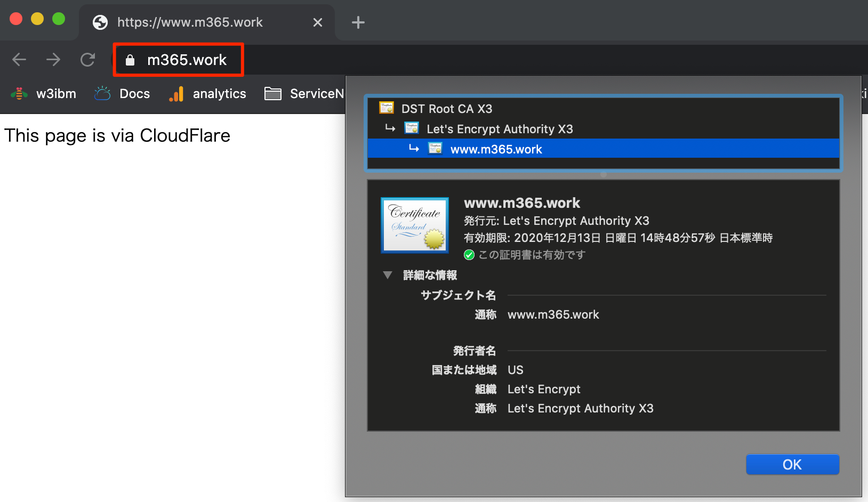Open the ServiceN bookmark folder
Image resolution: width=868 pixels, height=502 pixels.
pos(304,94)
